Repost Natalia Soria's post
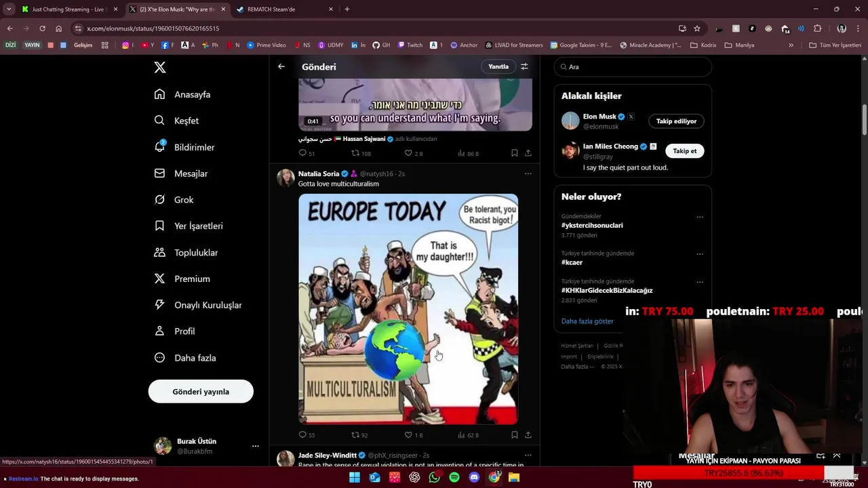Screen dimensions: 868x488 (359, 435)
